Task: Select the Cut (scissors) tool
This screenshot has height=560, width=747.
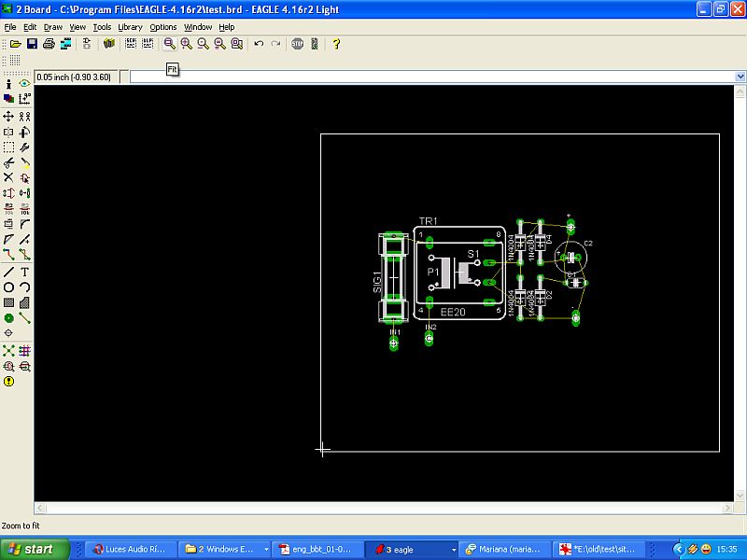Action: click(8, 162)
